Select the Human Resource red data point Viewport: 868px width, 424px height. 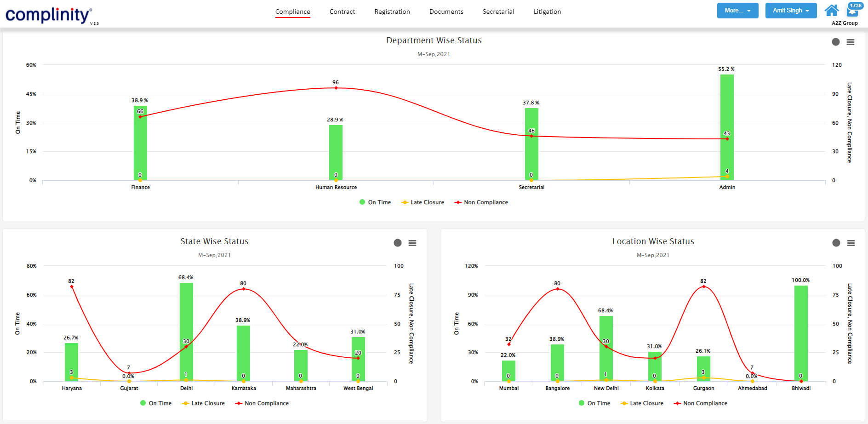pyautogui.click(x=335, y=87)
